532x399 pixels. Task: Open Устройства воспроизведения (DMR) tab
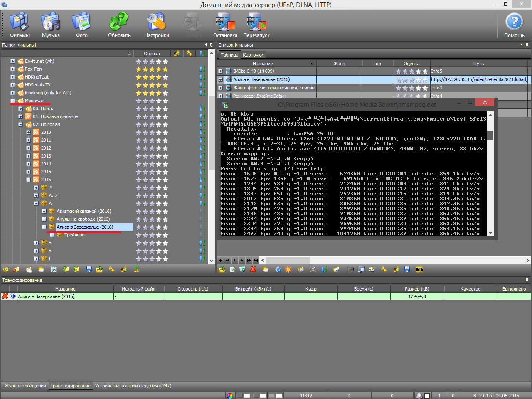[x=133, y=386]
